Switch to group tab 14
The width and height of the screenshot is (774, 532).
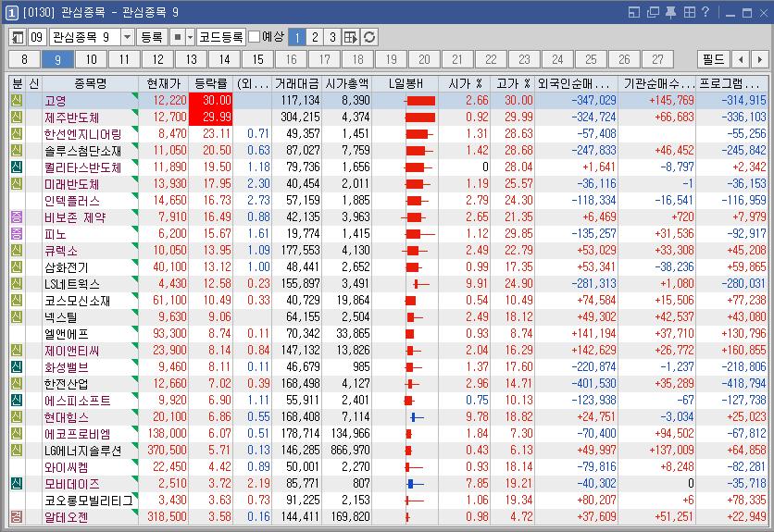click(x=225, y=59)
